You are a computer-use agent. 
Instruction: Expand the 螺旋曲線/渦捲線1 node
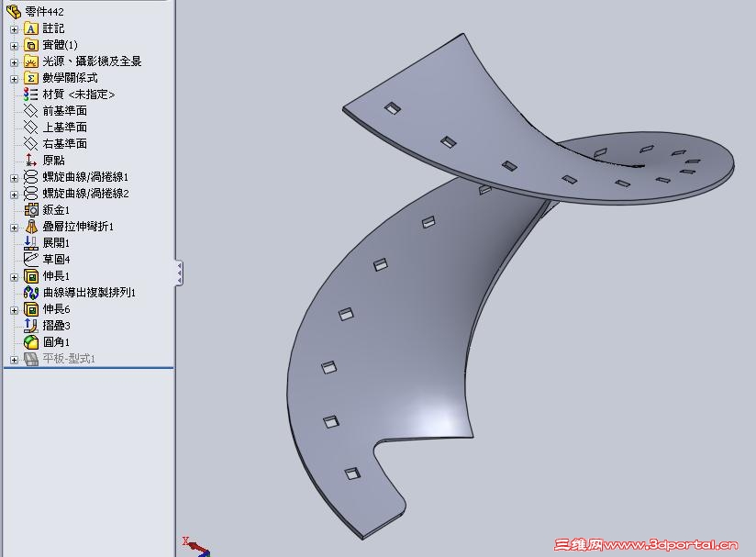(x=14, y=178)
